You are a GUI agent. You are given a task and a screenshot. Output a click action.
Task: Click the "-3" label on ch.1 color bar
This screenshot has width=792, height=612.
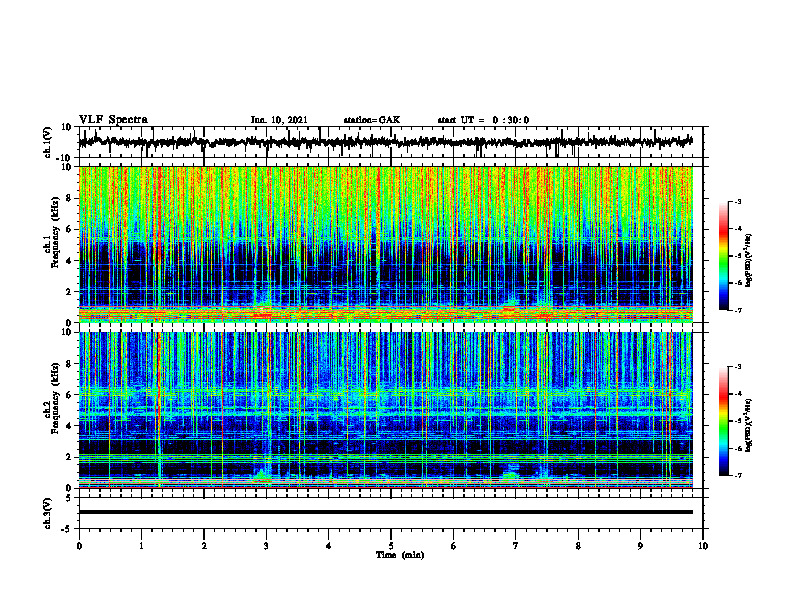[x=738, y=202]
